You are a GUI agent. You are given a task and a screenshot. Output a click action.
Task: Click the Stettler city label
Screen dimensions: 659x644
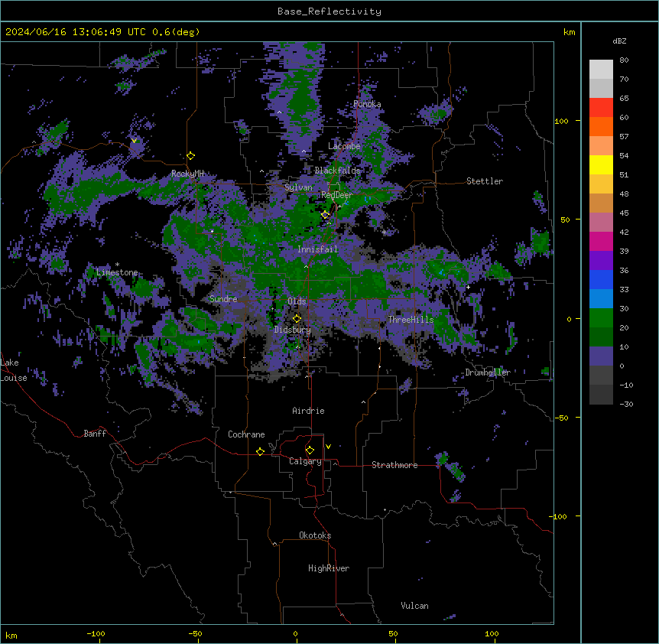(x=485, y=181)
